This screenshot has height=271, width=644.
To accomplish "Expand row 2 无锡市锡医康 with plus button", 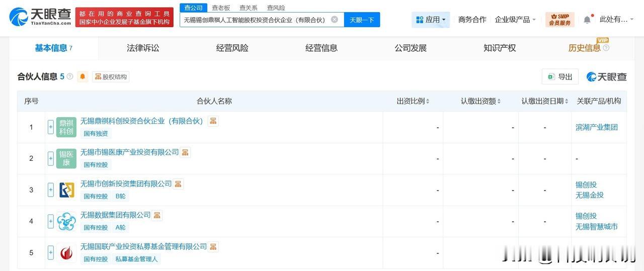I will click(x=51, y=158).
